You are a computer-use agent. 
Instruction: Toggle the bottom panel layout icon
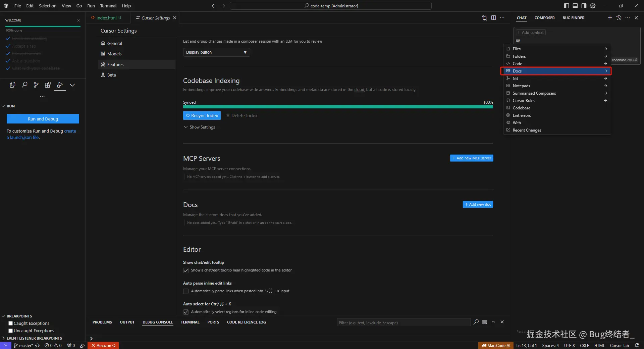tap(575, 6)
